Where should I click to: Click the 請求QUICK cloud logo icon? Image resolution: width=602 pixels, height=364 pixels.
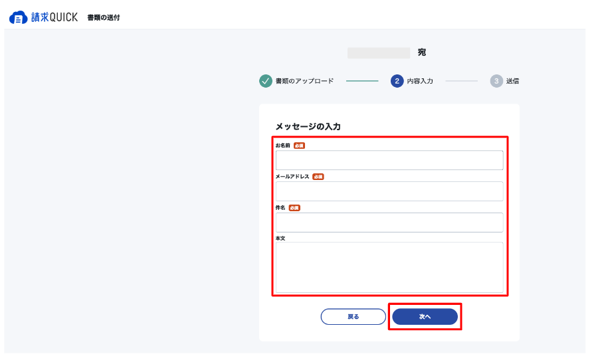(18, 17)
